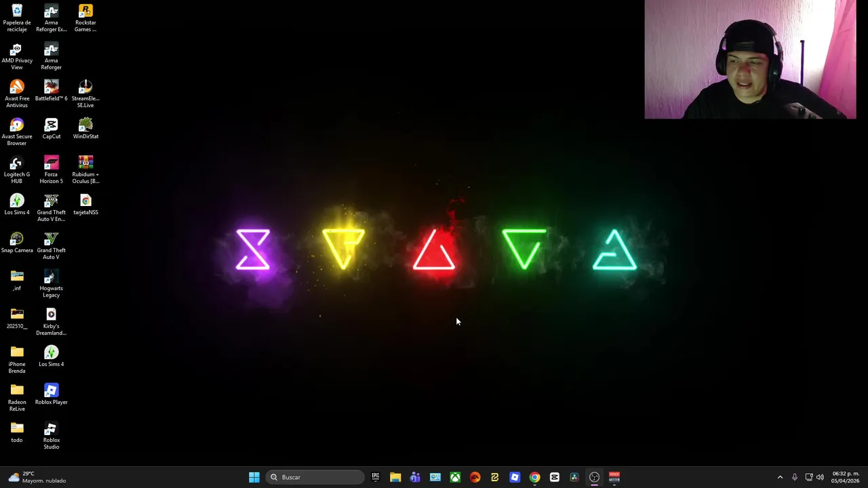Select the Forza Horizon 5 shortcut
This screenshot has width=868, height=488.
52,169
